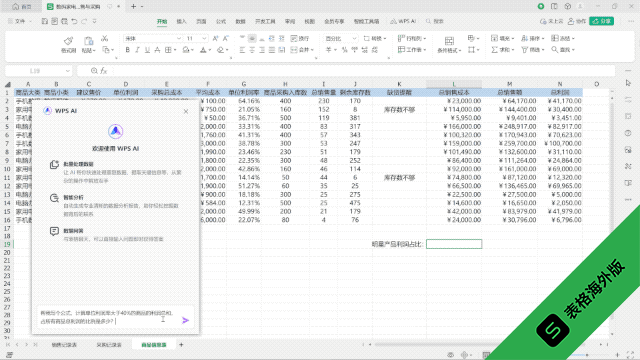Align cell text to the right
Screen dimensions: 640x360
pos(262,50)
